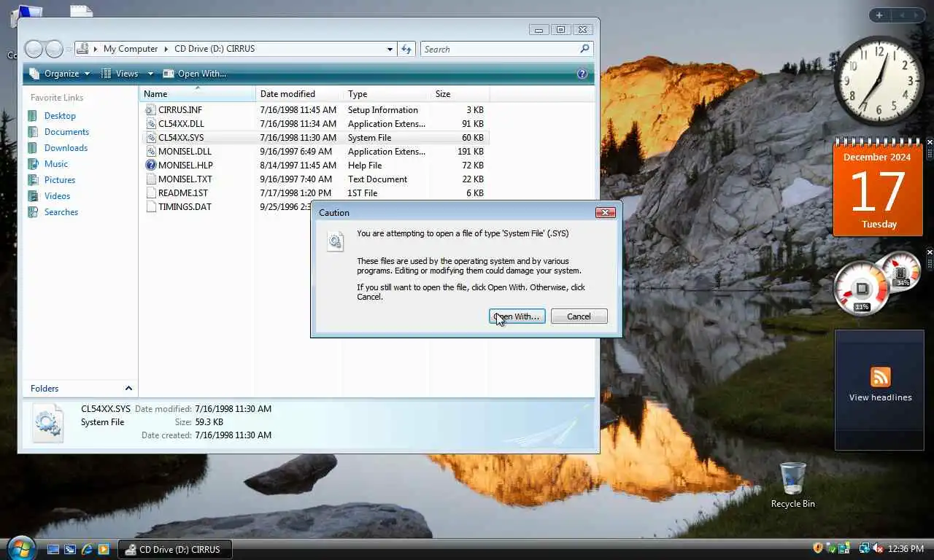Open Music in Favorite Links
934x560 pixels.
pos(56,164)
